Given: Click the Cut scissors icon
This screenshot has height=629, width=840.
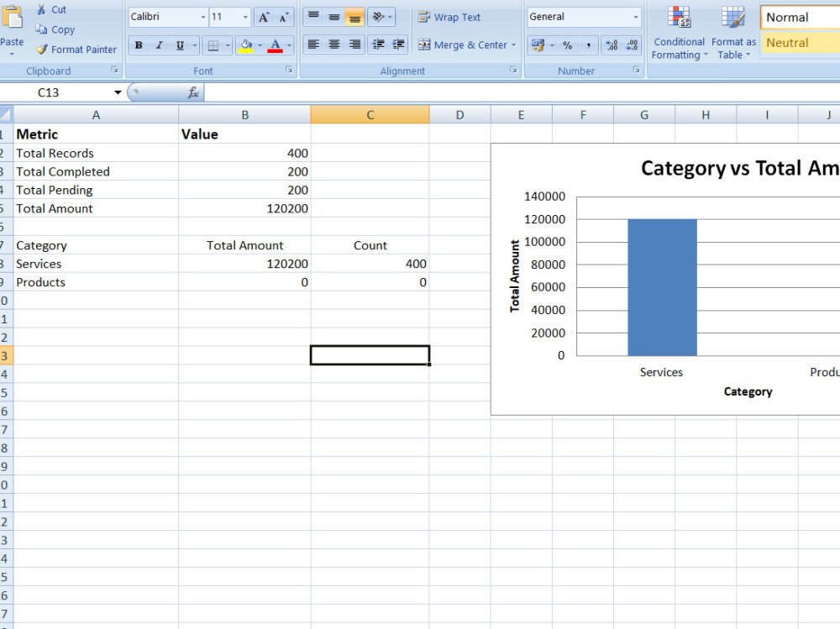Looking at the screenshot, I should pos(41,9).
